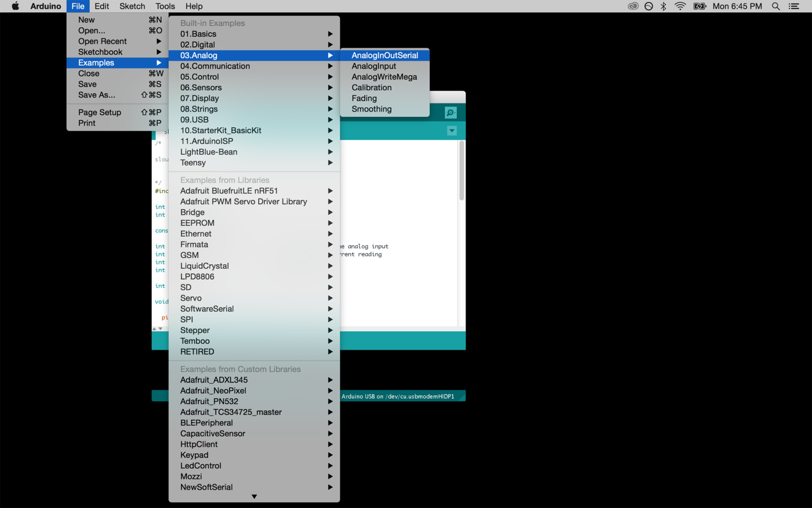
Task: Open the Tools menu
Action: [x=165, y=6]
